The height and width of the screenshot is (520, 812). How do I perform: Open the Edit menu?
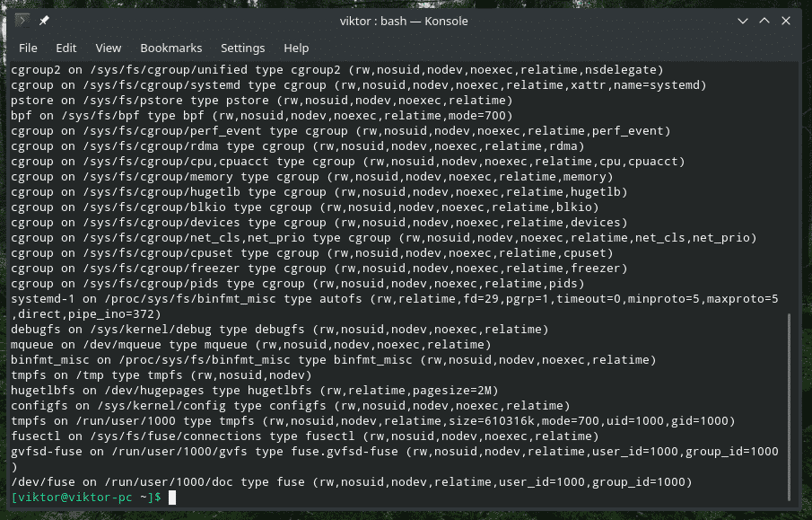(x=66, y=48)
